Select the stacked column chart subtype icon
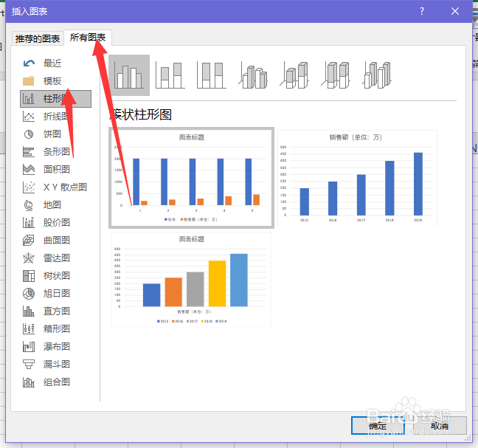The width and height of the screenshot is (478, 448). (x=170, y=75)
